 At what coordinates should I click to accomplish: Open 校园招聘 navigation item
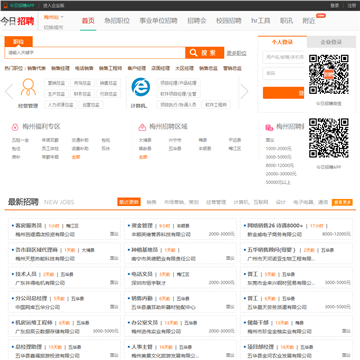click(229, 21)
